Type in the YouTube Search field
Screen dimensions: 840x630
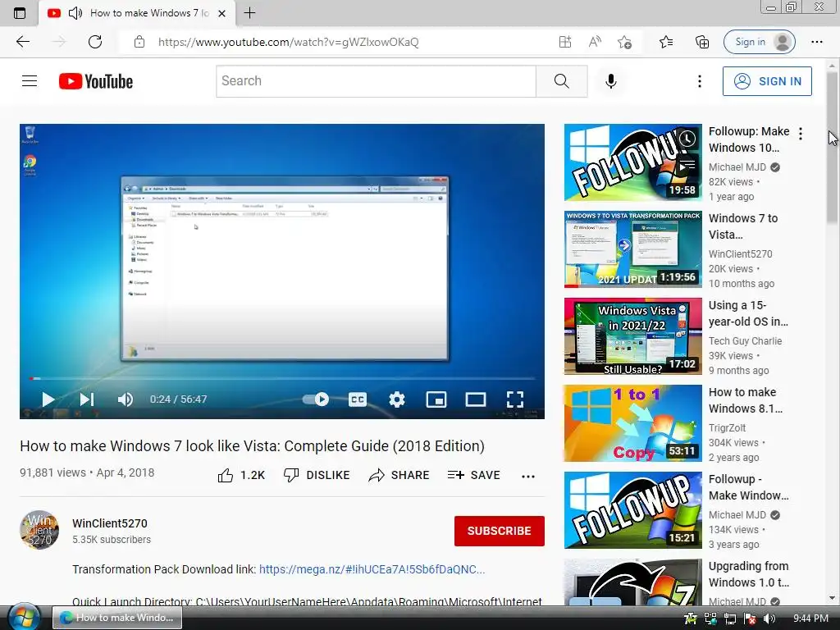tap(376, 81)
